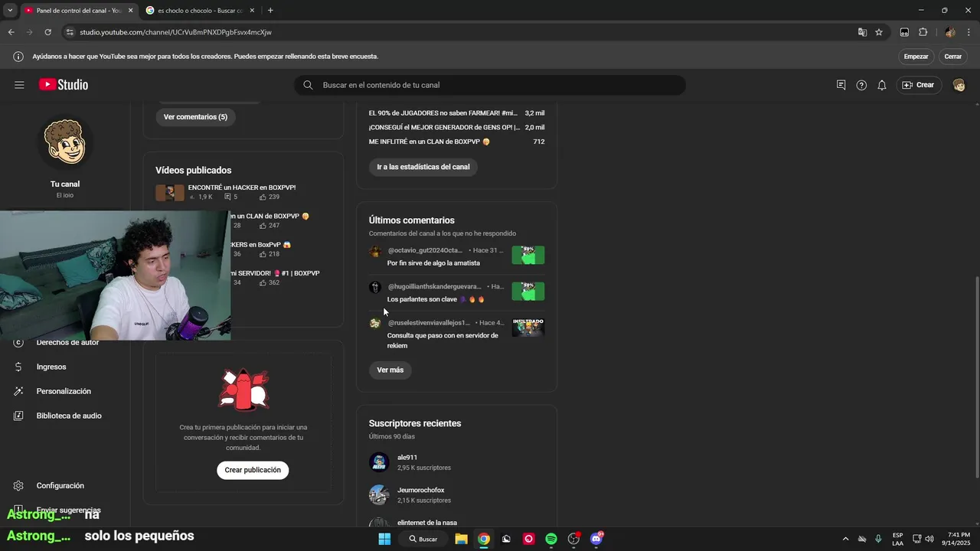Expand the system tray hidden icons chevron

[845, 539]
